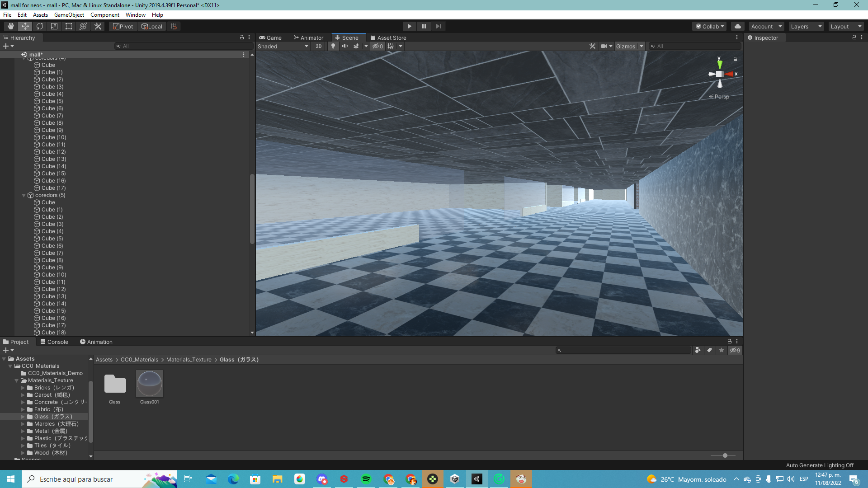Switch to the Game tab

click(x=270, y=38)
